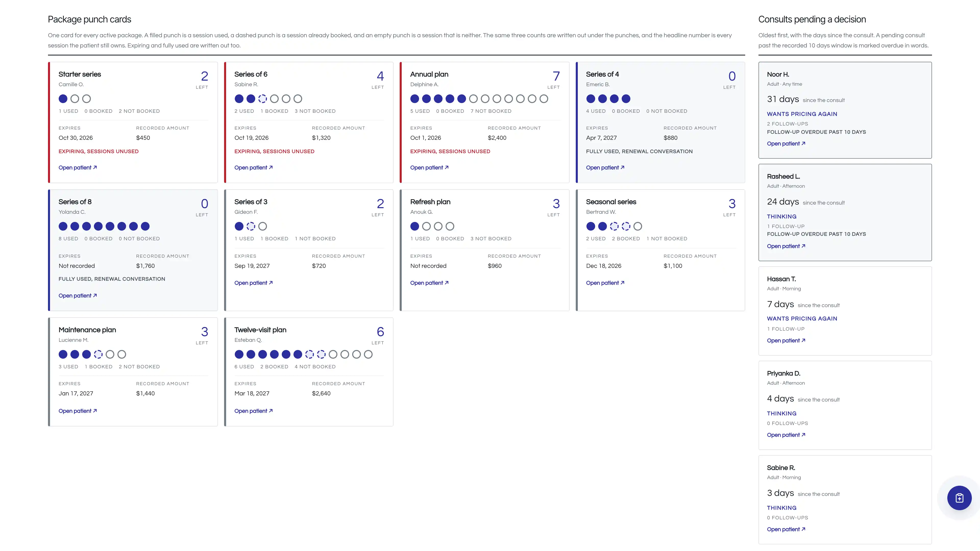980x551 pixels.
Task: Open patient link for Bertrand W.
Action: (605, 283)
